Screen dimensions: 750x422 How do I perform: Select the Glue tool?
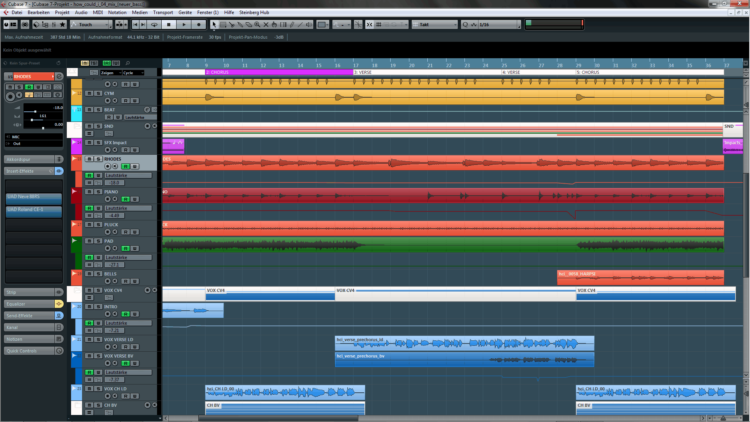click(x=240, y=24)
